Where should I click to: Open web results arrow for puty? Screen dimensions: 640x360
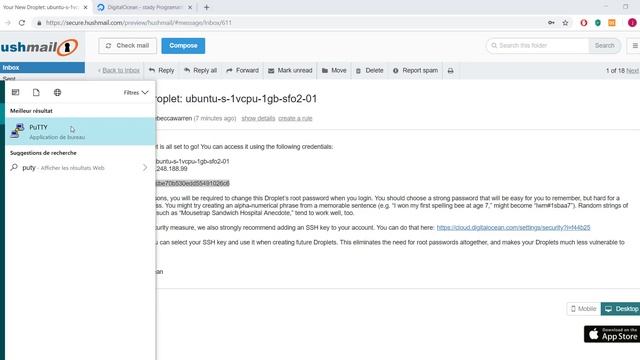[x=145, y=167]
